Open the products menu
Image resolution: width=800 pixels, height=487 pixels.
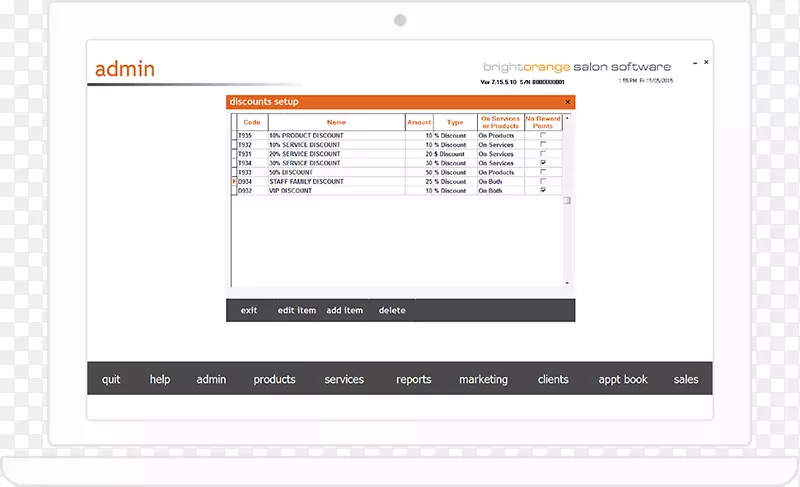pyautogui.click(x=274, y=380)
